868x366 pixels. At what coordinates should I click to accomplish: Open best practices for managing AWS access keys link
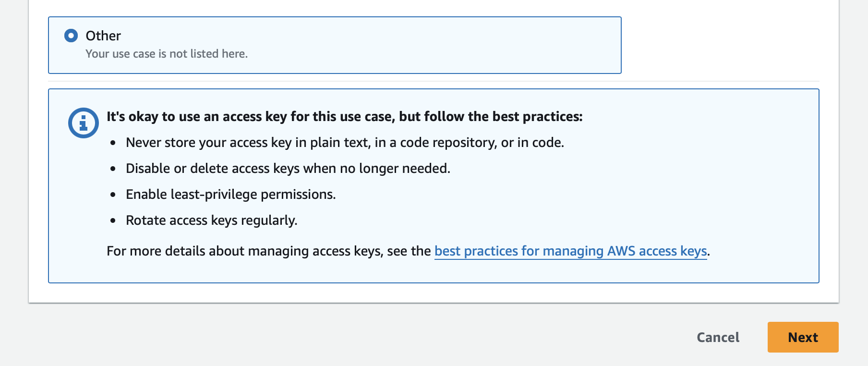pos(570,251)
